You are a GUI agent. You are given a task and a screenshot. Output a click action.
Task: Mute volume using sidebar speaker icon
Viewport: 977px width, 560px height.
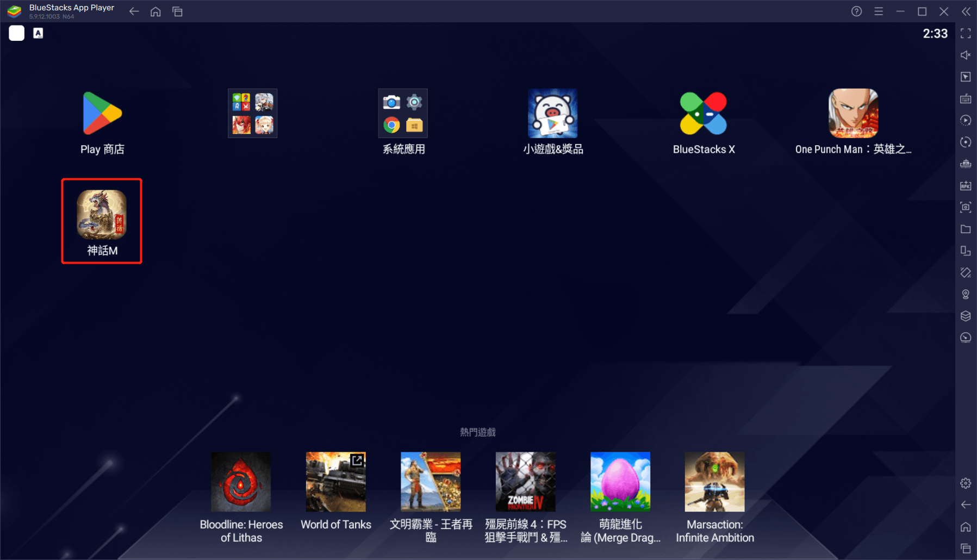tap(966, 55)
